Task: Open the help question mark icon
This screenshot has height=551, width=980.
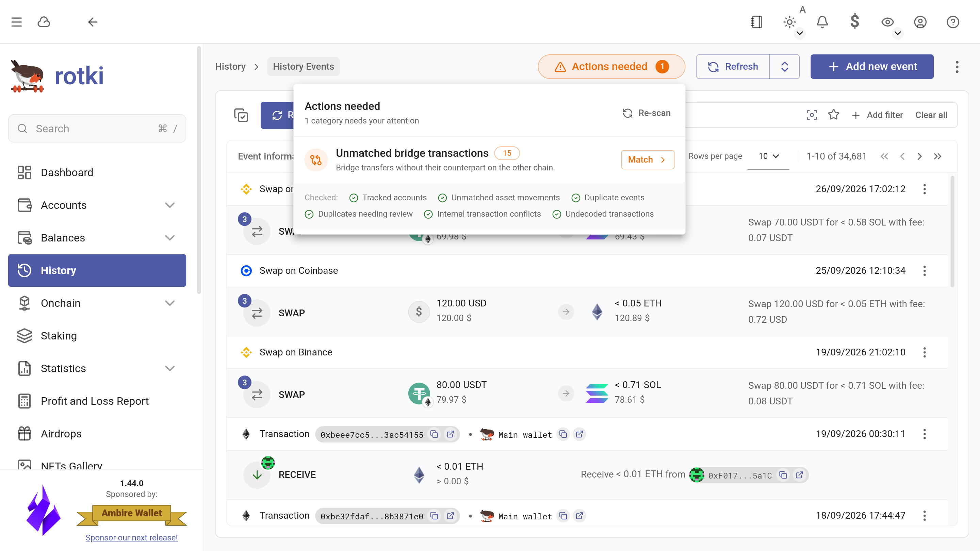Action: point(953,22)
